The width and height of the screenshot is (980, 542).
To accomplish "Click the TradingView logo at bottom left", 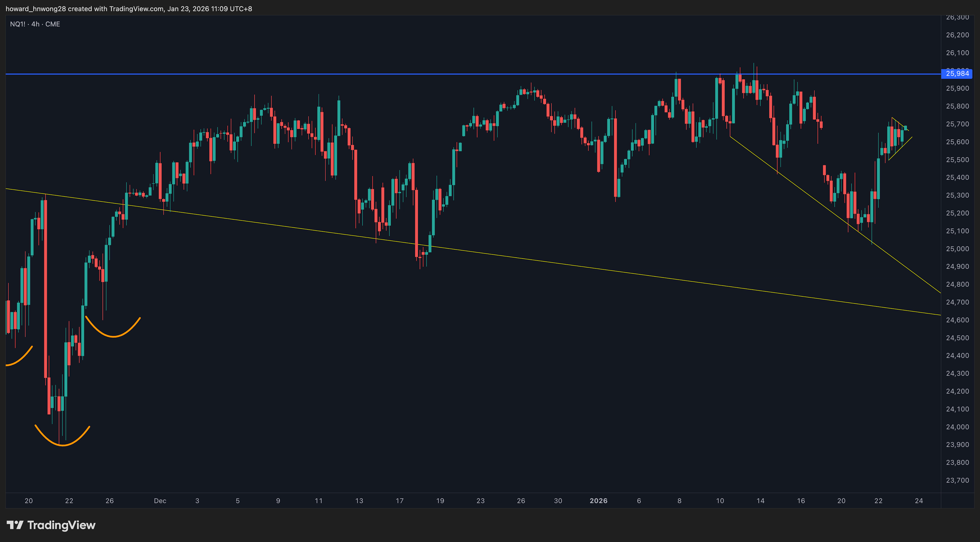I will [51, 525].
